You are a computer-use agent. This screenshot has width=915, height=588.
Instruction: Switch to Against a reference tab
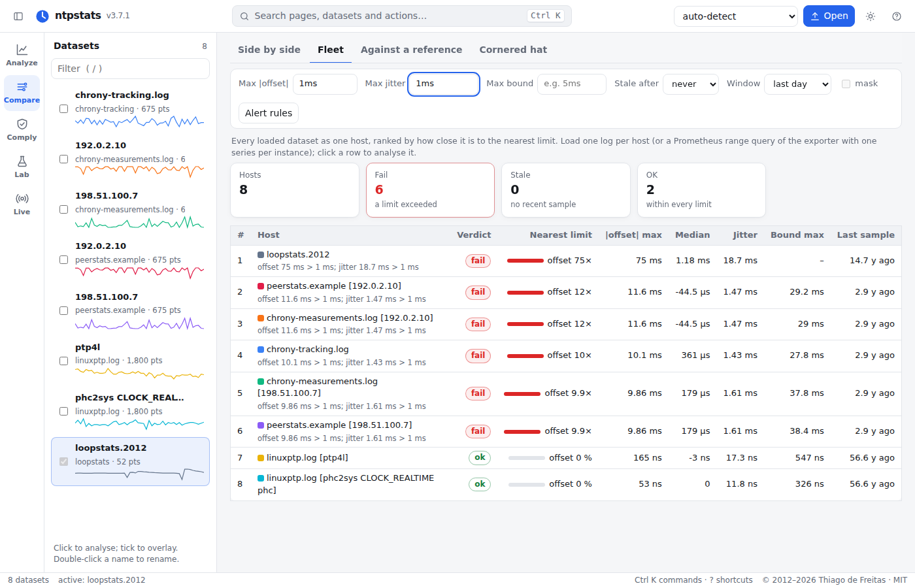[x=411, y=50]
